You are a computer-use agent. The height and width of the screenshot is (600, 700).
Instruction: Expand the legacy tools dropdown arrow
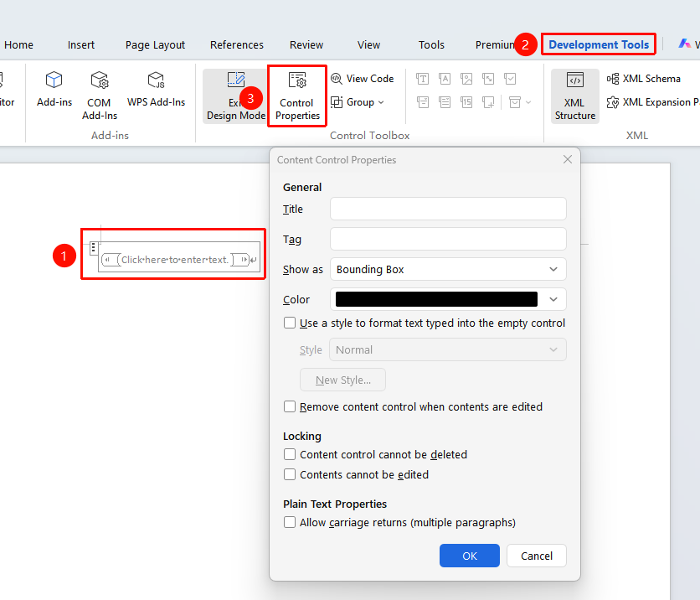tap(528, 102)
